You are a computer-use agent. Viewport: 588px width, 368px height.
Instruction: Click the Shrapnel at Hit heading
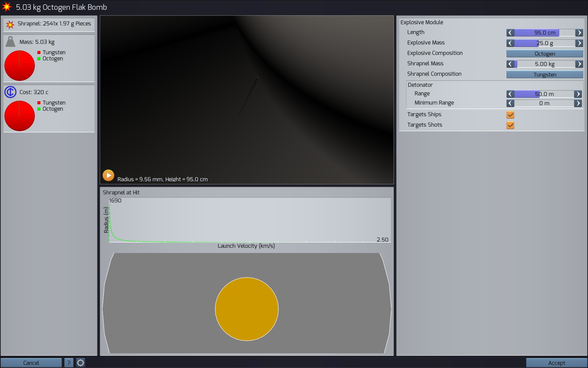pos(121,193)
